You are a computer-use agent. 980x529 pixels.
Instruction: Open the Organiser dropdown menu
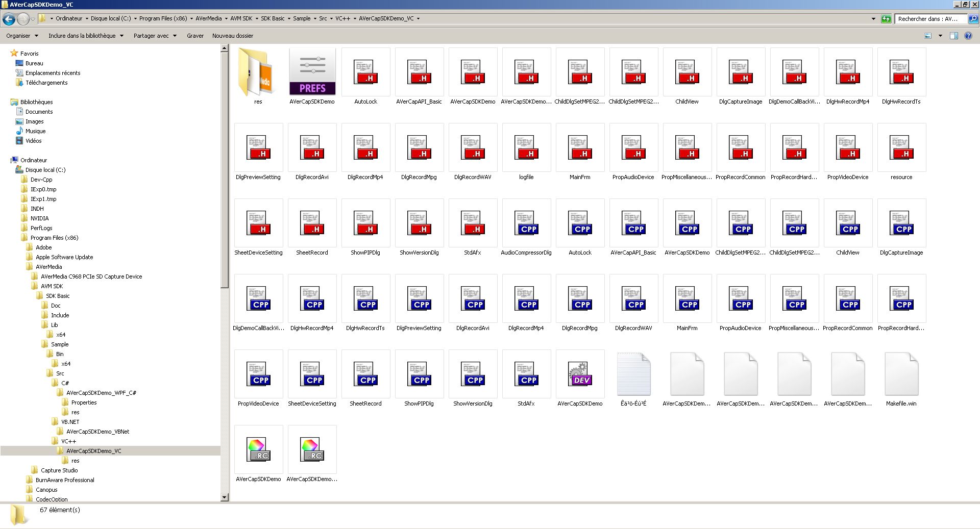22,36
